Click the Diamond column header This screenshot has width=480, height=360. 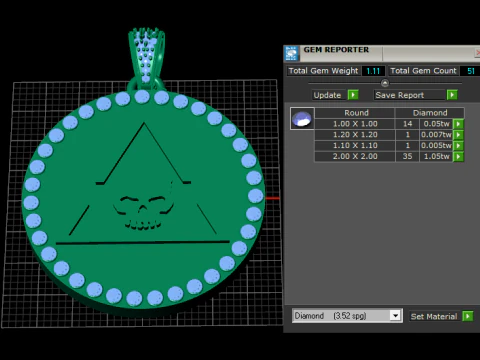tap(430, 113)
